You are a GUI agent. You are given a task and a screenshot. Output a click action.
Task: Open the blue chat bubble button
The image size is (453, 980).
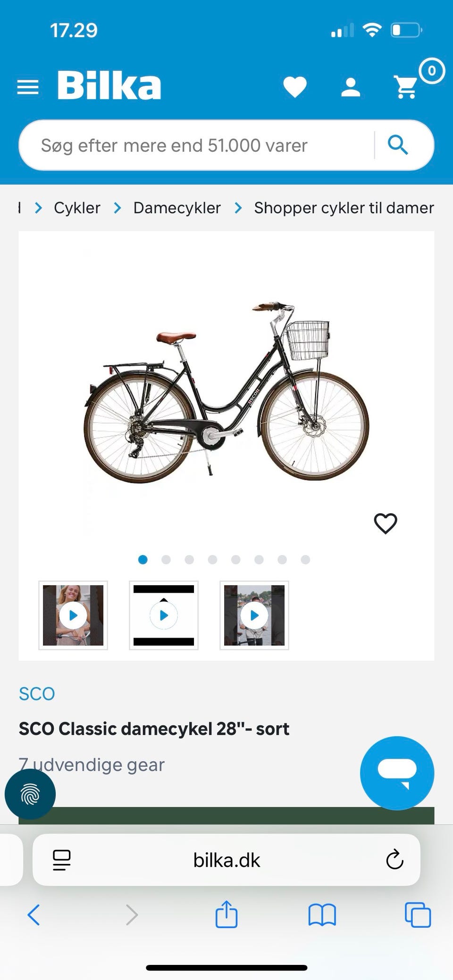397,773
